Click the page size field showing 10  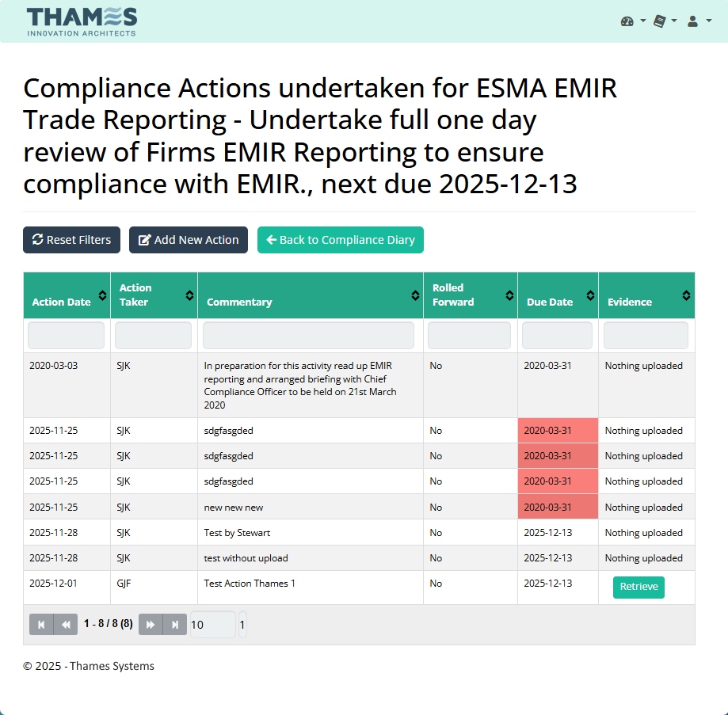(212, 625)
